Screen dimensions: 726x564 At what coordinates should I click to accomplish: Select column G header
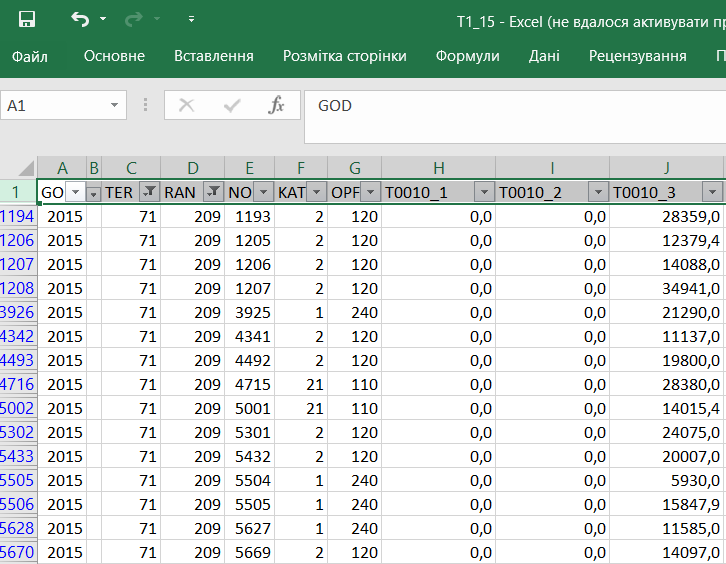coord(355,168)
